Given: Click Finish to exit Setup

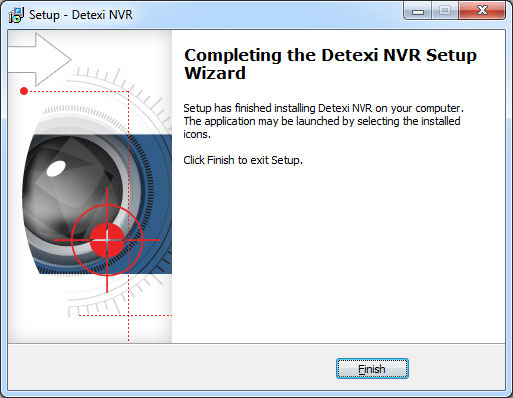Looking at the screenshot, I should pyautogui.click(x=372, y=369).
